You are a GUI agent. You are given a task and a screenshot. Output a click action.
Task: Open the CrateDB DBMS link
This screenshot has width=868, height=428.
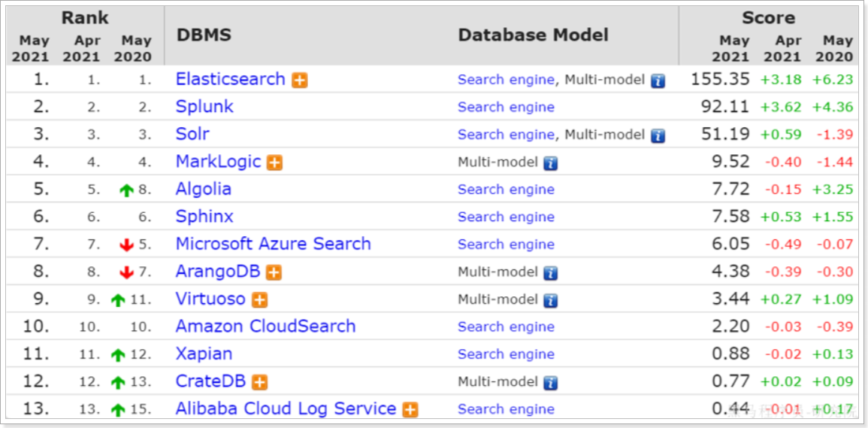click(x=210, y=381)
